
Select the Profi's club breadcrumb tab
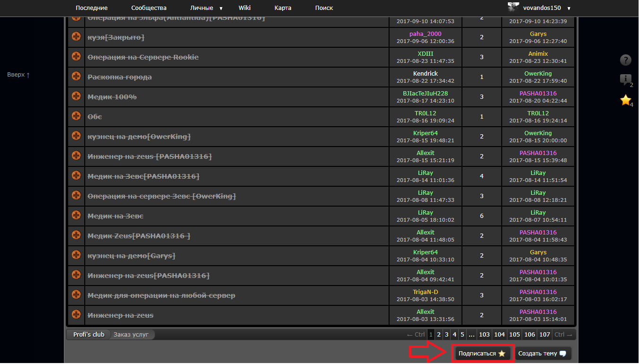click(89, 335)
